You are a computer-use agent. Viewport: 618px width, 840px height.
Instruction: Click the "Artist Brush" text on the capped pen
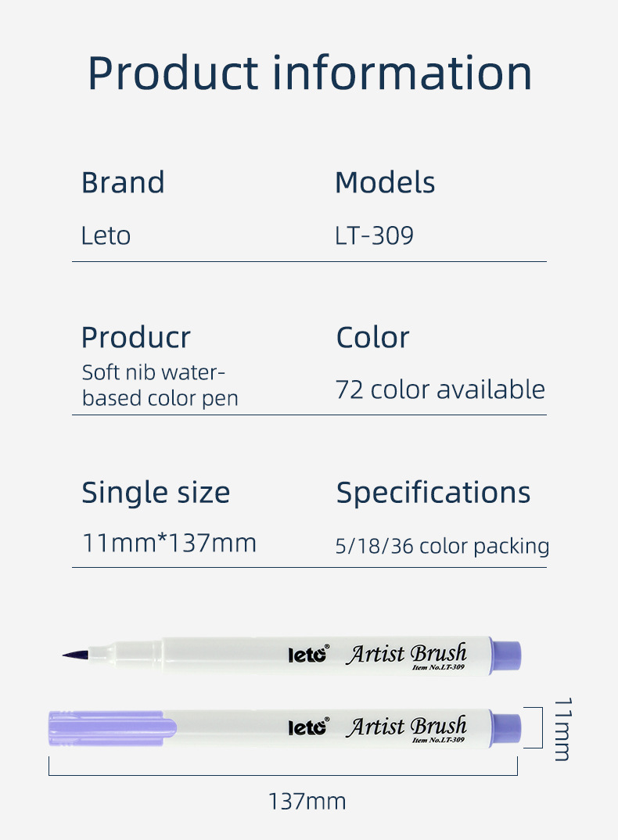(x=406, y=727)
